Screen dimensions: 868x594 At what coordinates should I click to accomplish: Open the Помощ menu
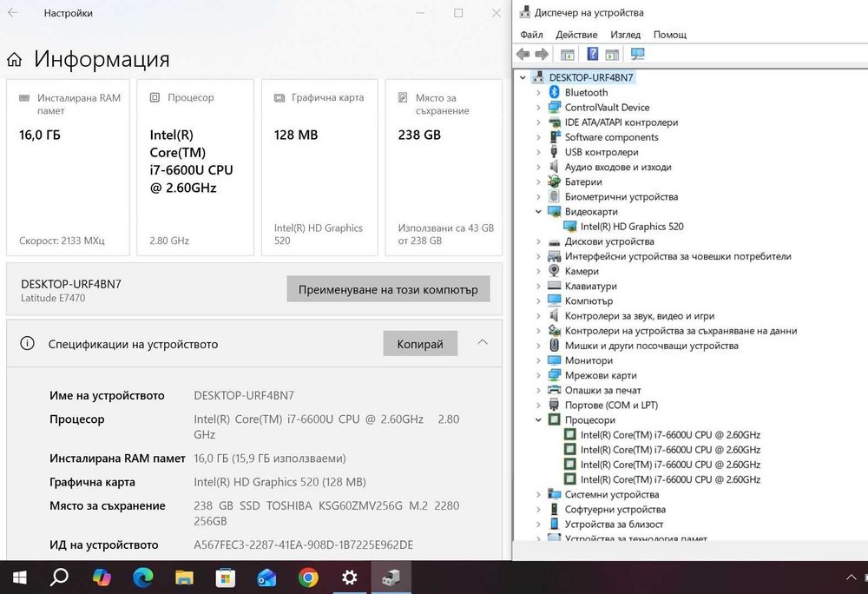(670, 35)
